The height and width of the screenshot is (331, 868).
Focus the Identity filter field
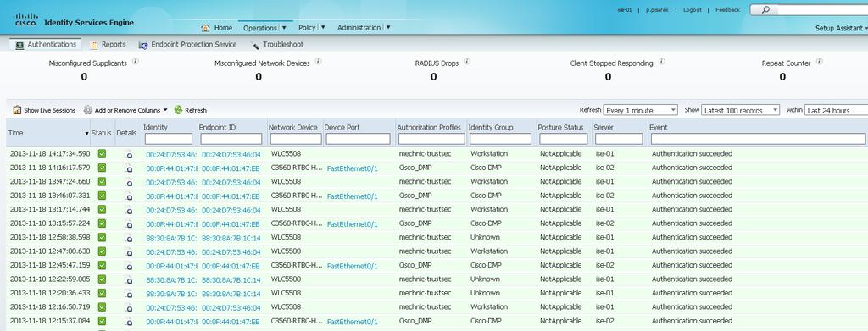click(x=169, y=139)
